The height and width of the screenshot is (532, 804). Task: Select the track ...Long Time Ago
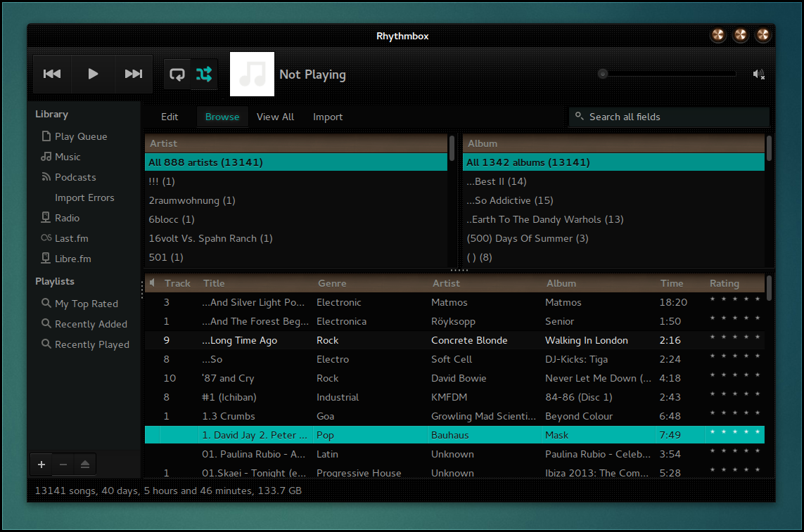[455, 340]
